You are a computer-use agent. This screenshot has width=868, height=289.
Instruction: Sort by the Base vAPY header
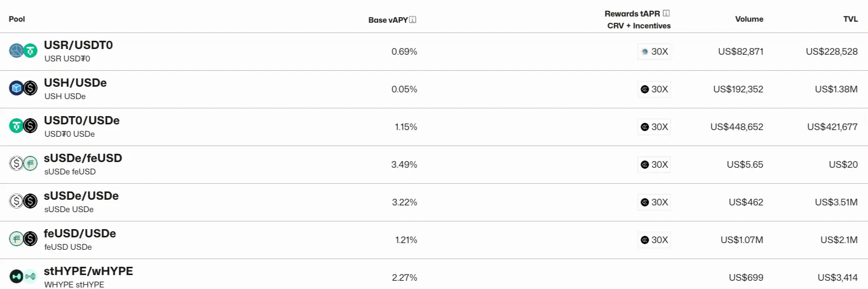click(388, 20)
